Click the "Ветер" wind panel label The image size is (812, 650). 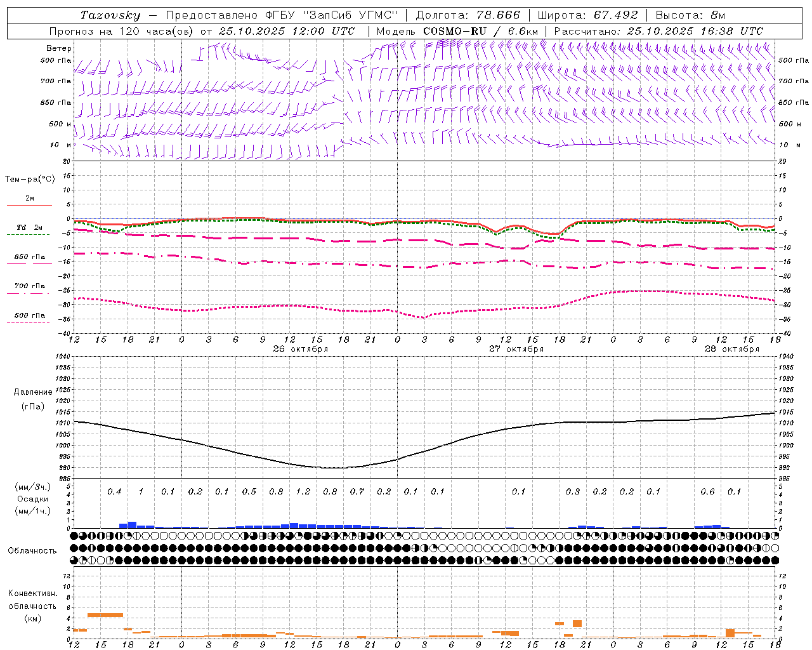coord(59,48)
